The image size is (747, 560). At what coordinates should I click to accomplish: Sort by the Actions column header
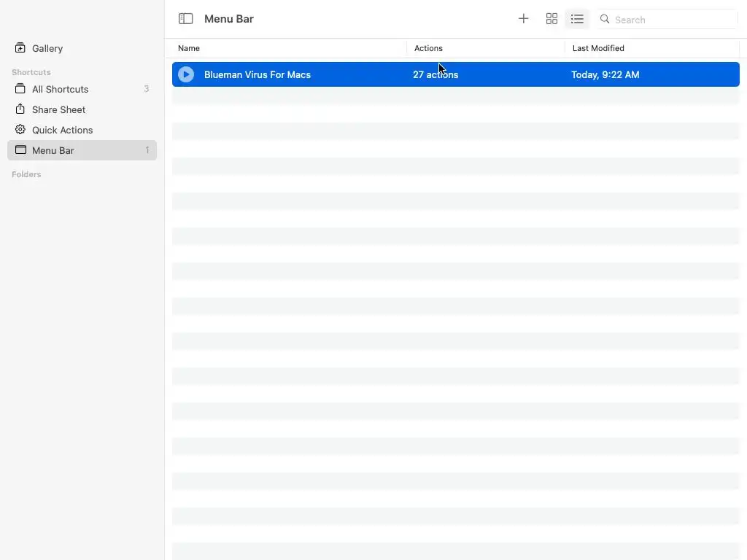pos(428,48)
